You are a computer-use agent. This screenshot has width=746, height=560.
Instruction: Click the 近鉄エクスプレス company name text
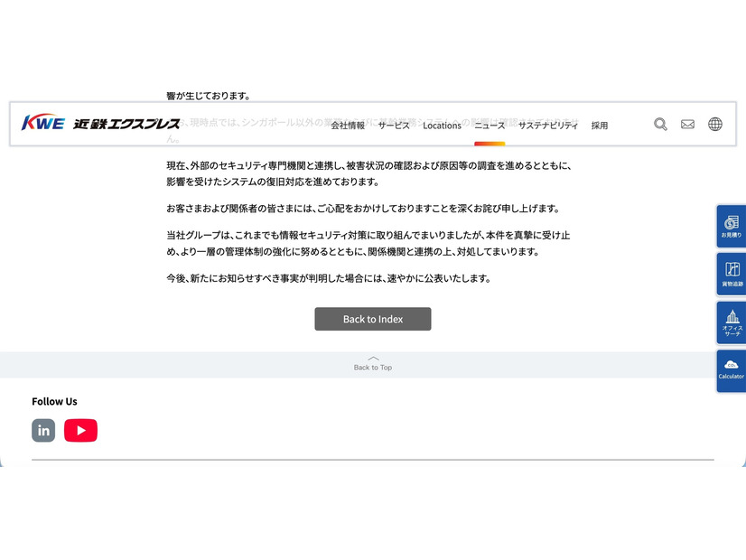pyautogui.click(x=126, y=124)
